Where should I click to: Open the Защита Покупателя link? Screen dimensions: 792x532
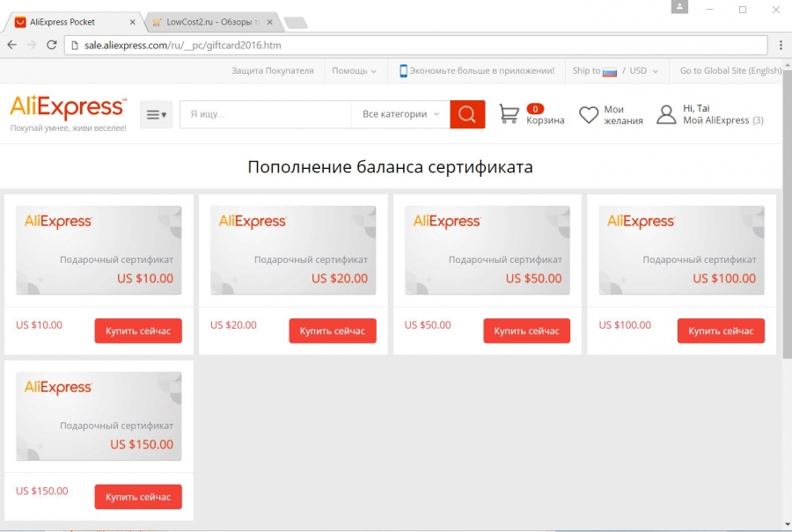coord(273,70)
